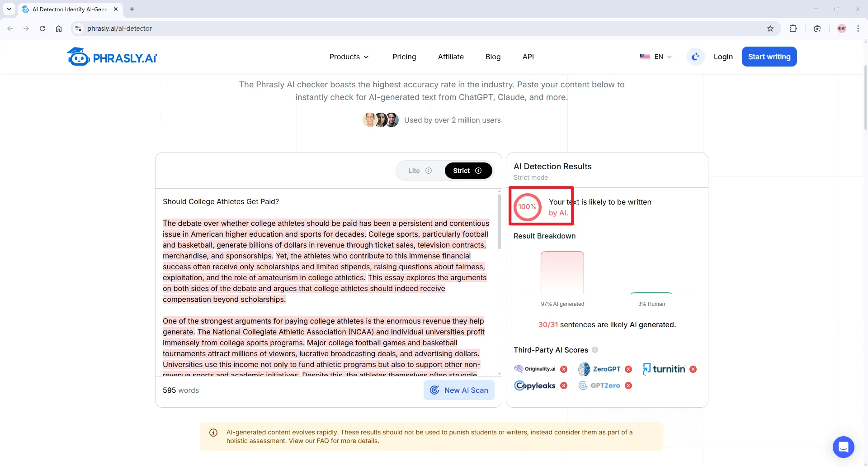The image size is (868, 467).
Task: Click the Third-Party AI Scores info icon
Action: pyautogui.click(x=595, y=350)
